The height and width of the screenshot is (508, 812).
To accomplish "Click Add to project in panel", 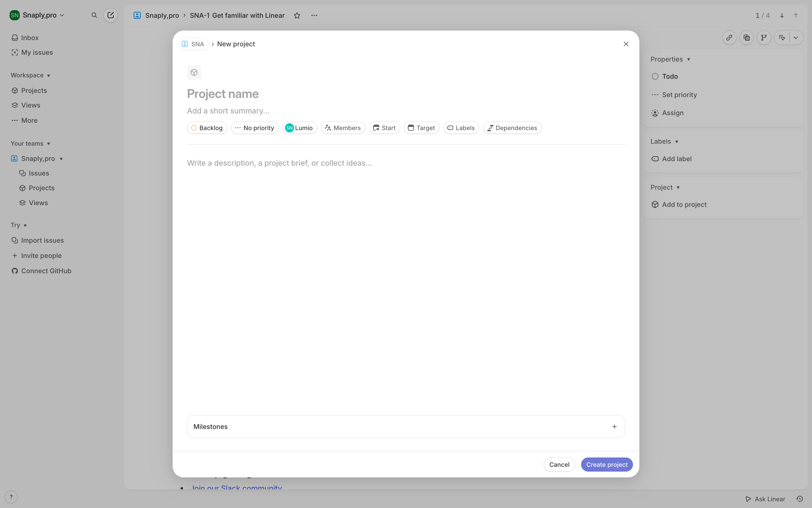I will point(679,204).
